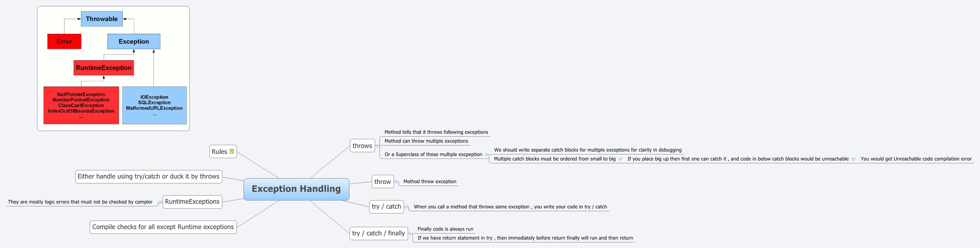
Task: Click the red RuntimeException box
Action: [x=103, y=68]
